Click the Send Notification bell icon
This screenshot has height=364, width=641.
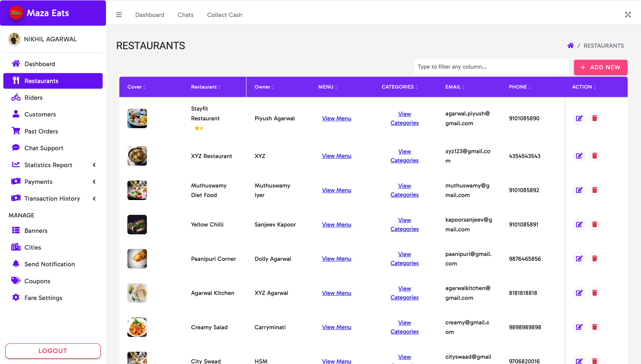click(15, 264)
